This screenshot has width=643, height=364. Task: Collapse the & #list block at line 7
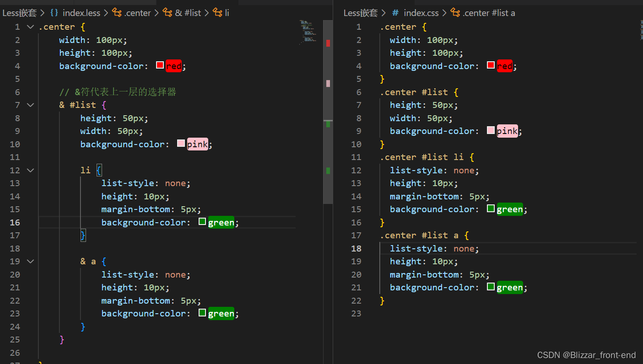click(30, 105)
